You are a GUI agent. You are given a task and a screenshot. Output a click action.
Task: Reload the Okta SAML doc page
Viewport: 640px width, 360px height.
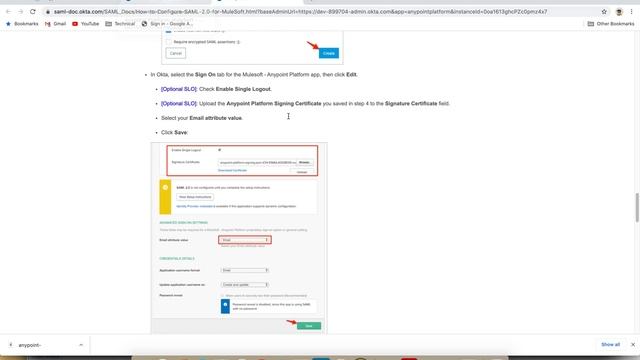point(33,12)
